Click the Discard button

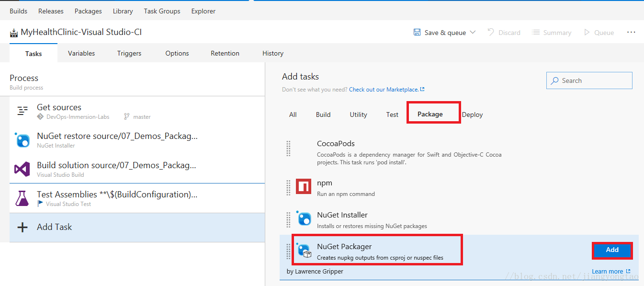pyautogui.click(x=504, y=32)
